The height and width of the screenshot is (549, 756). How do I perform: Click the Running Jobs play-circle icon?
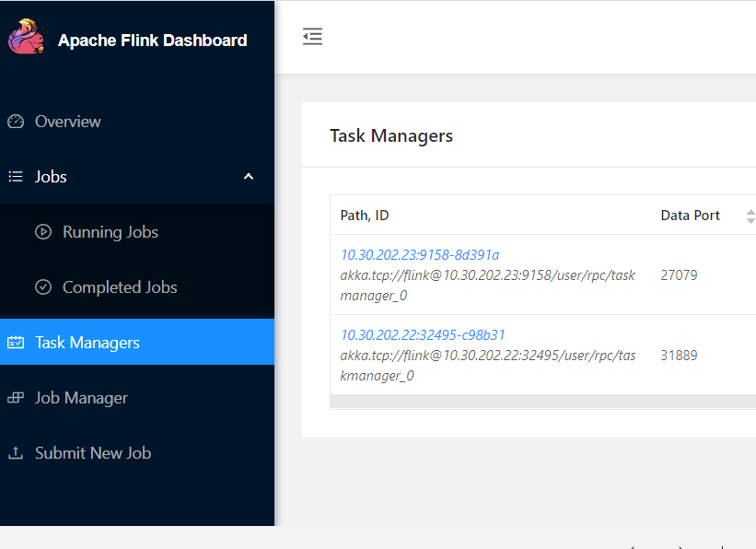(43, 232)
